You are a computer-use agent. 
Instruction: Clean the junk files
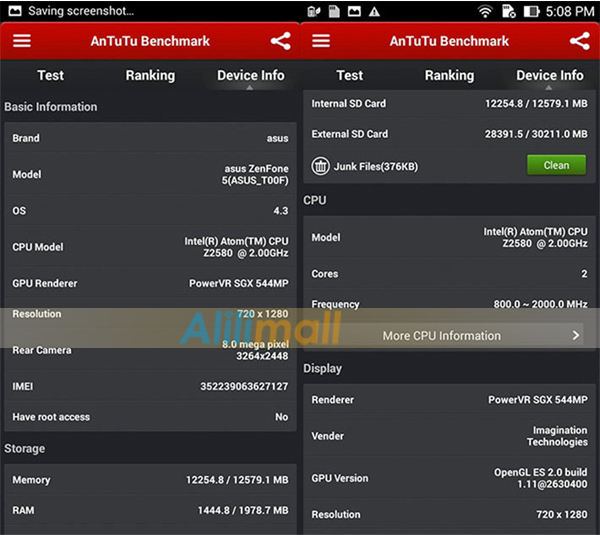pos(556,165)
